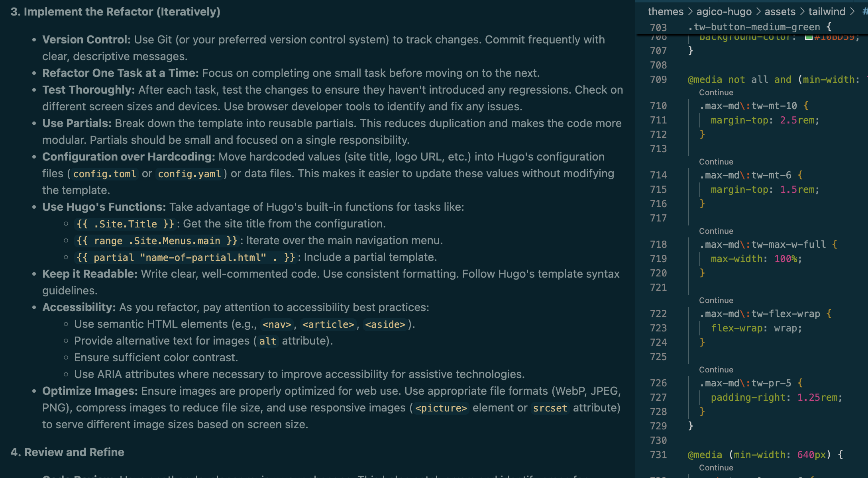Image resolution: width=868 pixels, height=478 pixels.
Task: Click Continue above .max-md:tw-max-w-full rule
Action: pyautogui.click(x=716, y=231)
